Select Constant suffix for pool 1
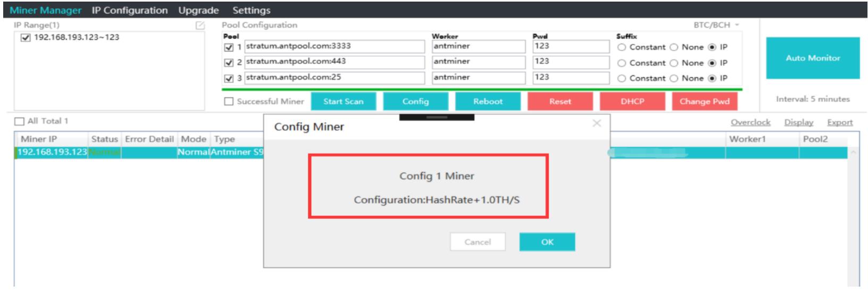 coord(621,47)
